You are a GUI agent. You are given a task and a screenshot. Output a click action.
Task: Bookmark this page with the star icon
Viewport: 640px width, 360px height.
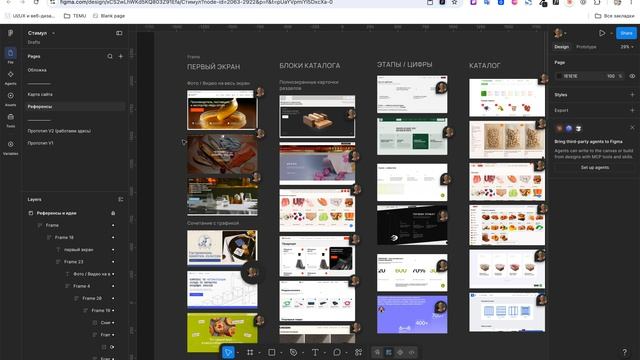click(x=454, y=2)
